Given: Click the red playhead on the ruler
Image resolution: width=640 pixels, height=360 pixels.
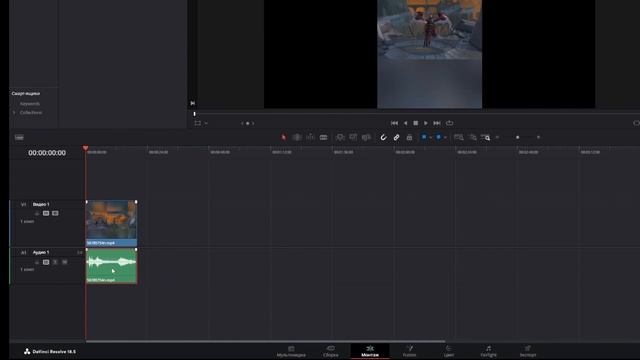Looking at the screenshot, I should coord(85,148).
